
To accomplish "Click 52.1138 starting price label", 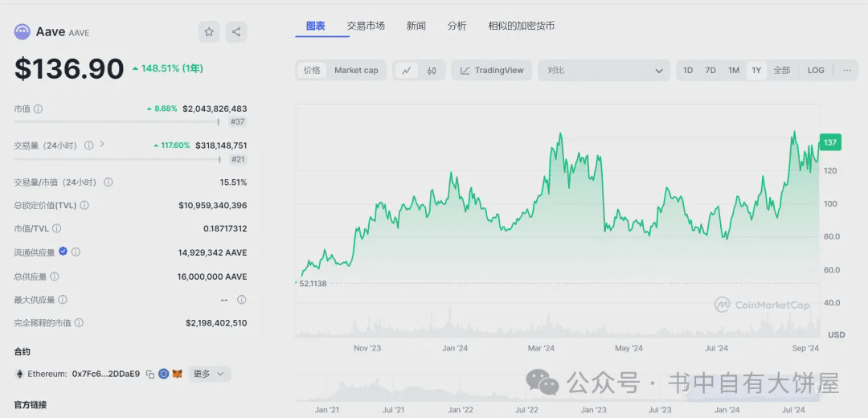I will pyautogui.click(x=311, y=284).
